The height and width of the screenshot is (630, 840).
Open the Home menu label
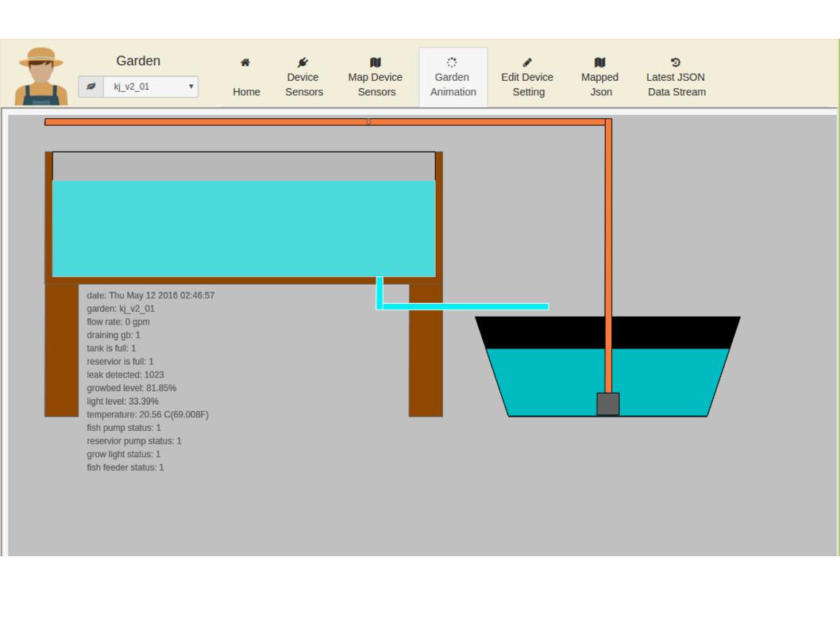pyautogui.click(x=246, y=91)
